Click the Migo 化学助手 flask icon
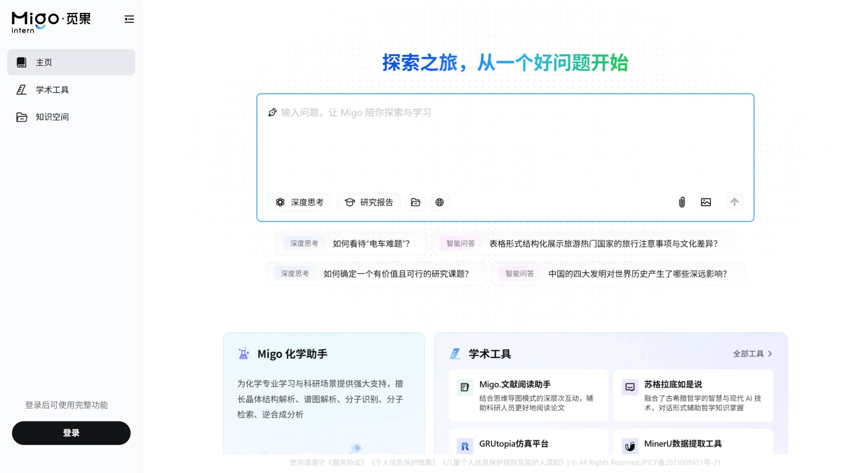The width and height of the screenshot is (868, 473). pos(243,354)
